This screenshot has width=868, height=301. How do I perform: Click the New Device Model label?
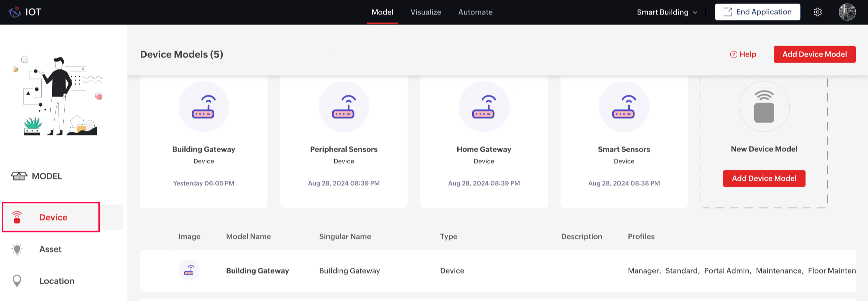[764, 149]
